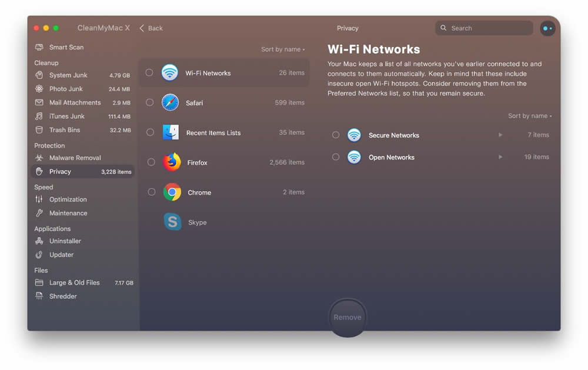Click the Chrome browser icon
This screenshot has height=370, width=588.
tap(172, 192)
